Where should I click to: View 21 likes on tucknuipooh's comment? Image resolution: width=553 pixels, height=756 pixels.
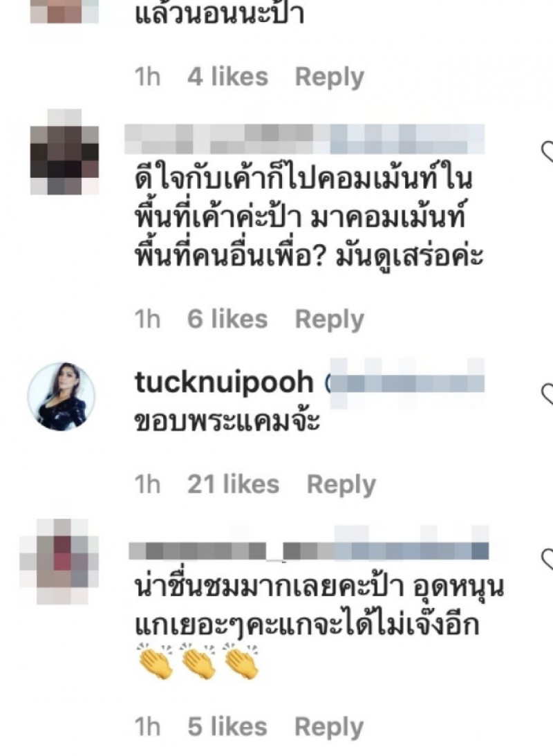233,485
